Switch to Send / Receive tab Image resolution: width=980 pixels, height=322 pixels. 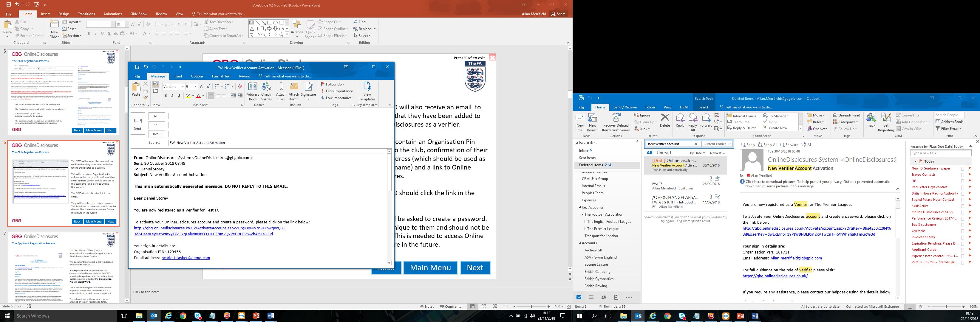(625, 107)
